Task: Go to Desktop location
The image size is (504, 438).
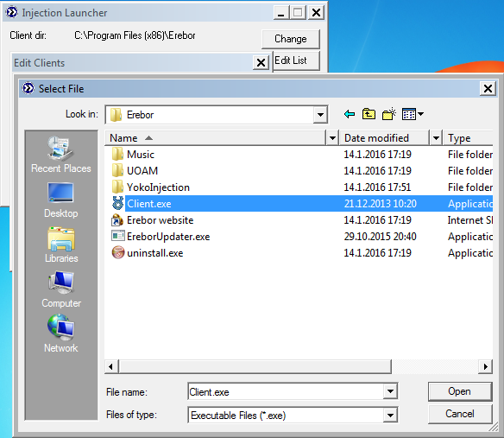Action: click(60, 200)
